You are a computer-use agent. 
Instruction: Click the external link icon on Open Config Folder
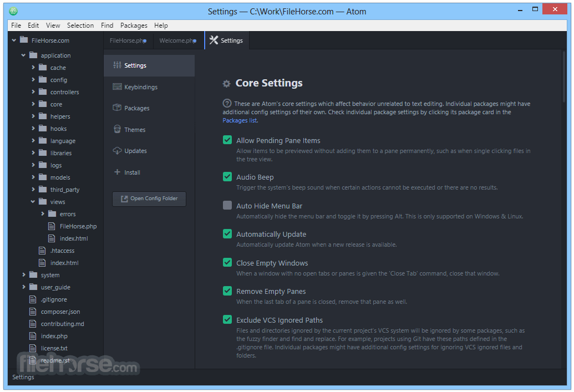124,198
